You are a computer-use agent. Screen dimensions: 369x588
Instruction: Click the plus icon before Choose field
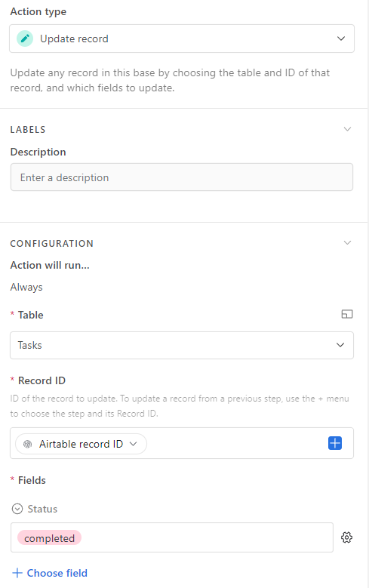tap(17, 573)
